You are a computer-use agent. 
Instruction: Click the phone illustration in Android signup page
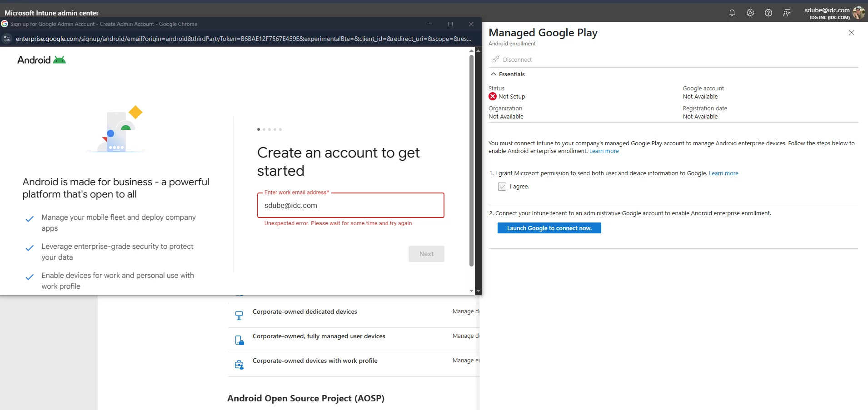[116, 129]
